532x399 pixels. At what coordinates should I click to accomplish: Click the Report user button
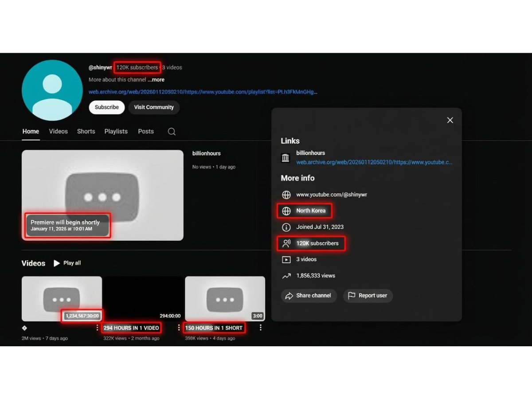[368, 296]
